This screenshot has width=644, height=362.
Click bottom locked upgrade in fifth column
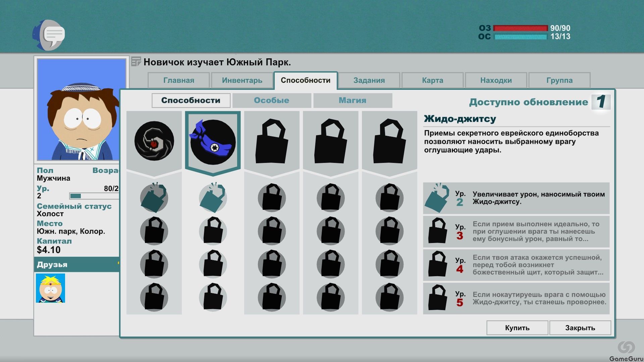coord(389,297)
